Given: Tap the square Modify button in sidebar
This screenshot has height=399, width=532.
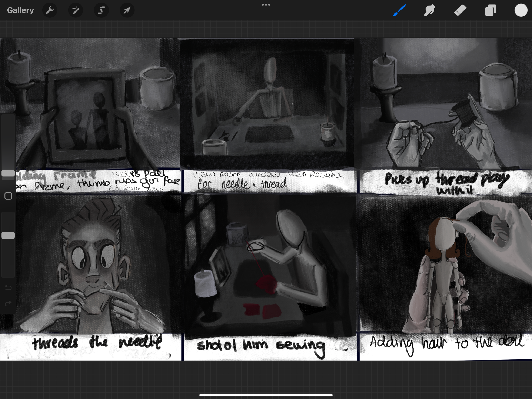Looking at the screenshot, I should 8,196.
